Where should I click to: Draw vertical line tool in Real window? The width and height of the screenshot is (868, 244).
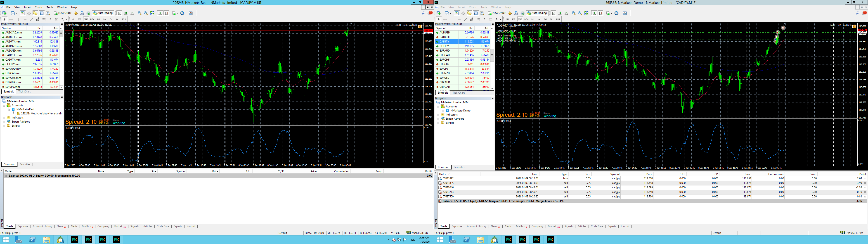[x=19, y=19]
